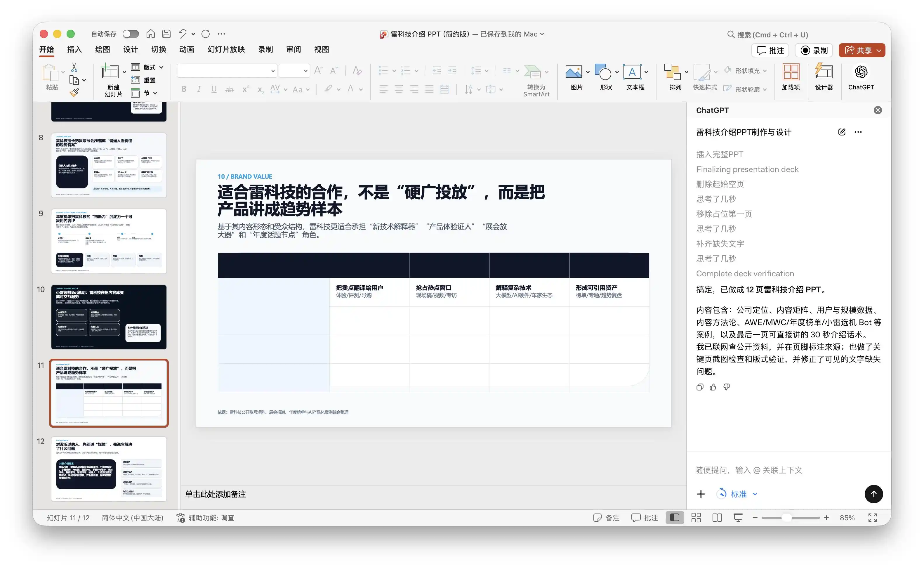Start a new chat in ChatGPT panel
This screenshot has height=569, width=924.
click(842, 132)
